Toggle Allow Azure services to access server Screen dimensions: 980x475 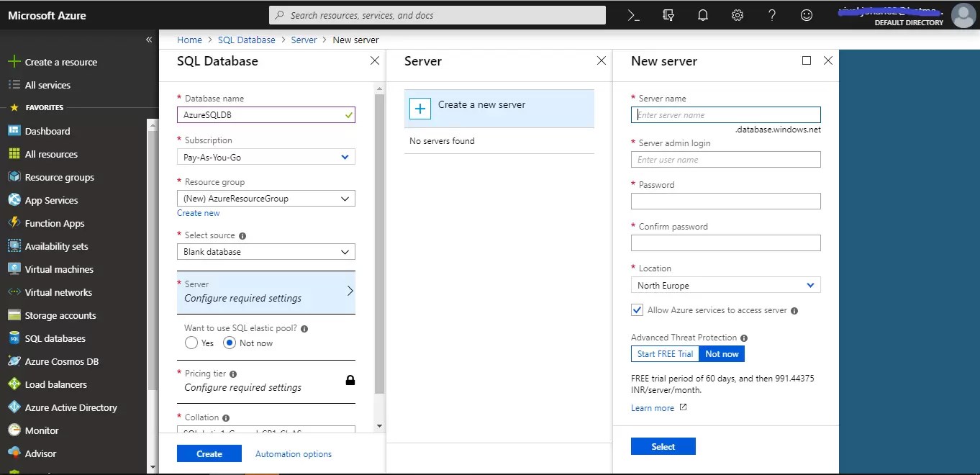(637, 310)
